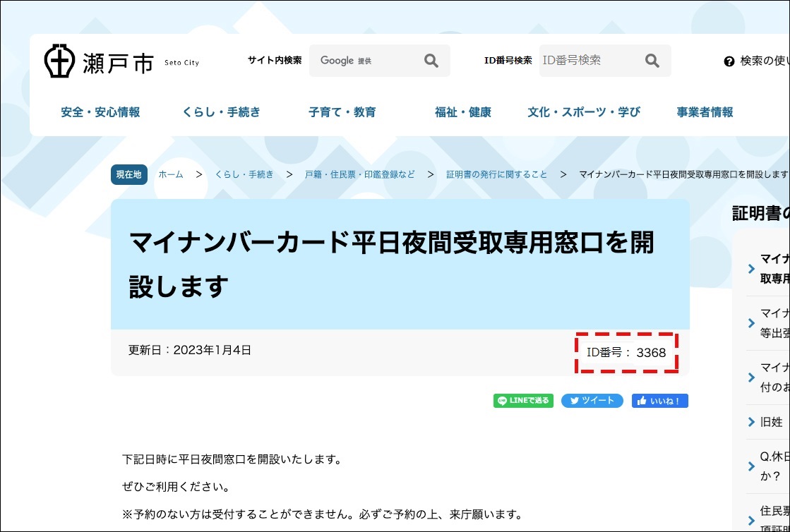Focus the ID番号検索 input field
790x532 pixels.
pyautogui.click(x=604, y=61)
